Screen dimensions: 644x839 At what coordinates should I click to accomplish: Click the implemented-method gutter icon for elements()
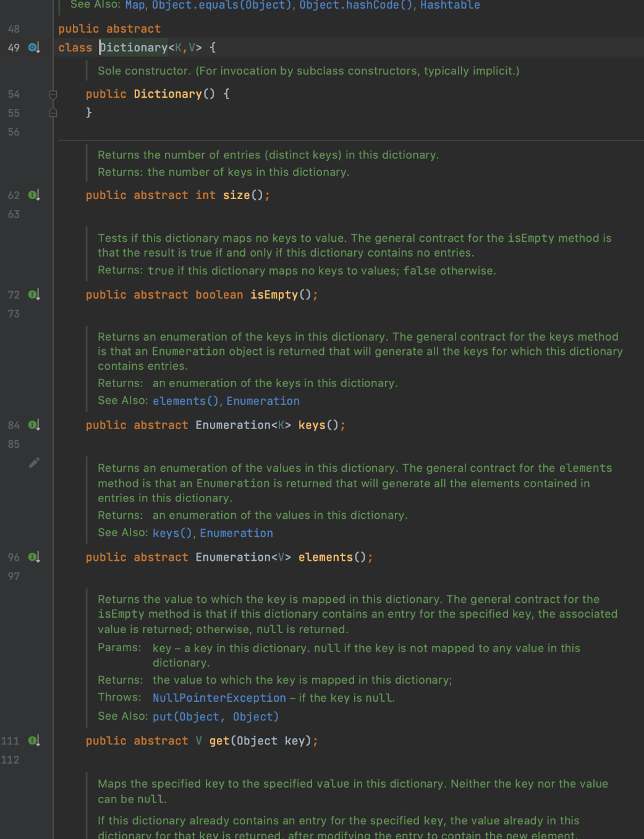(x=34, y=557)
